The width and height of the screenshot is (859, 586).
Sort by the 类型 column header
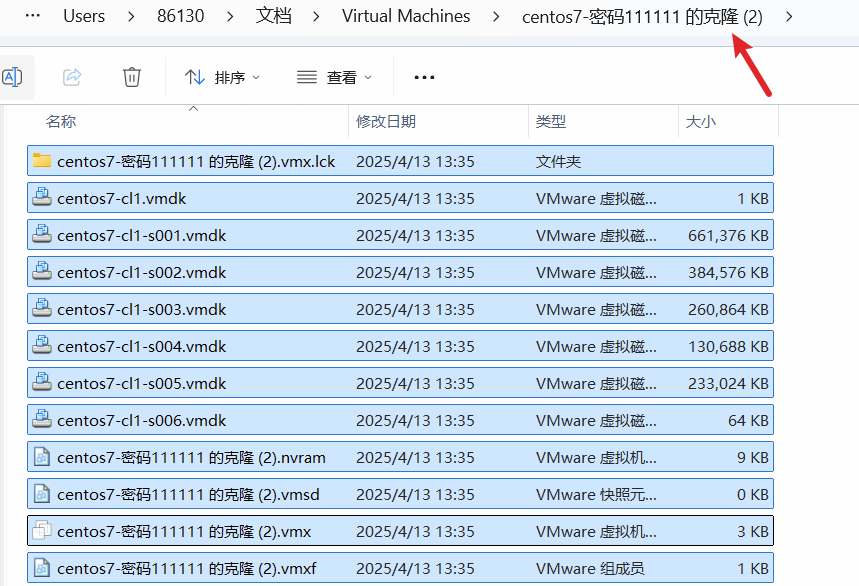(x=551, y=122)
